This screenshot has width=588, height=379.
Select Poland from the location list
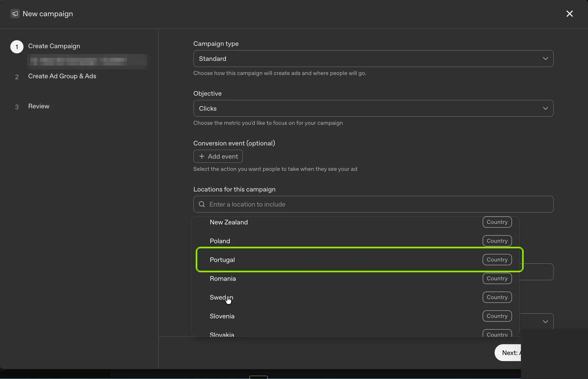[x=355, y=241]
